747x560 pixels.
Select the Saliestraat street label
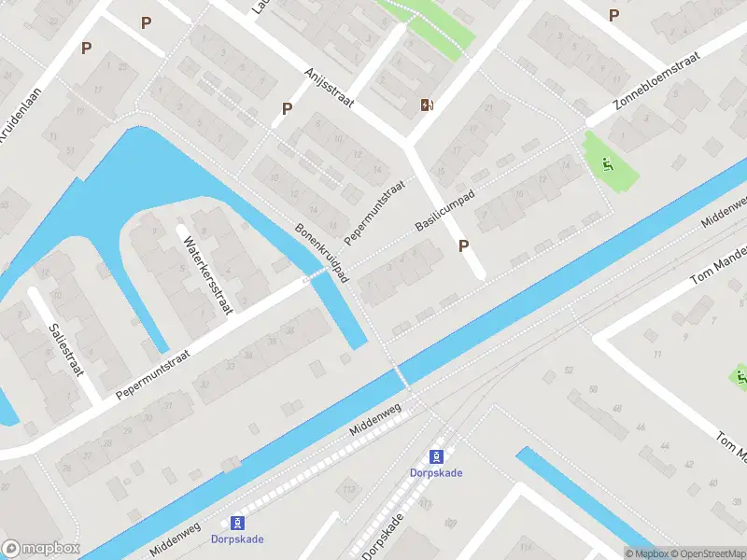pyautogui.click(x=66, y=350)
